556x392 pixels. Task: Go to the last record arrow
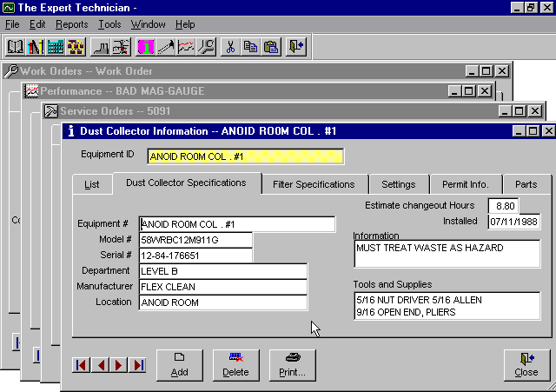(137, 365)
